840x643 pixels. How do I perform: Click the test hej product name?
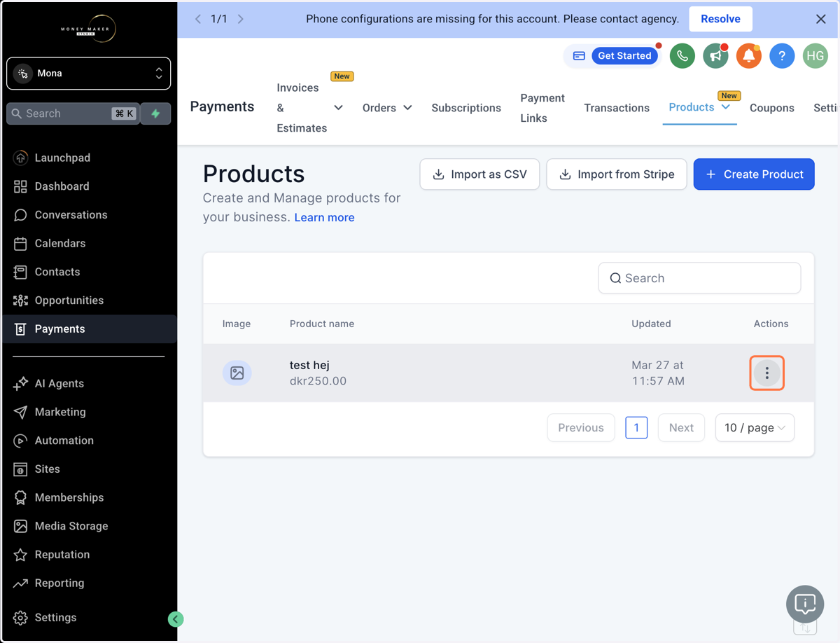coord(309,365)
